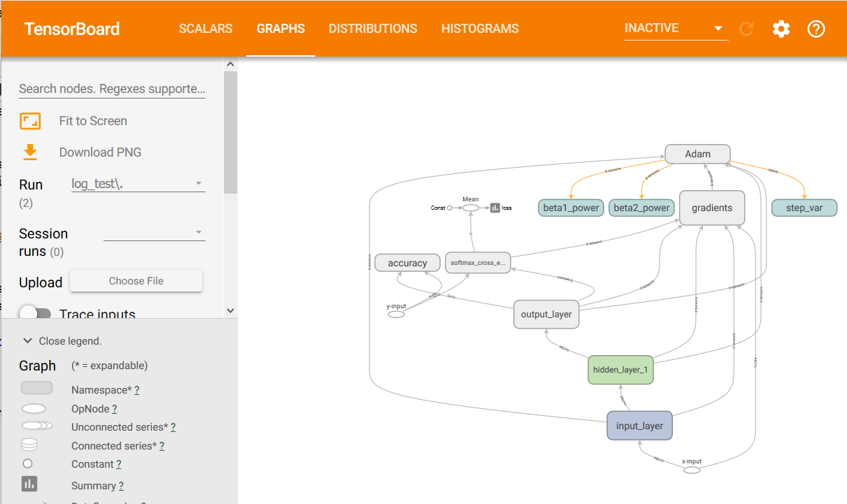Open the Session runs dropdown
This screenshot has width=847, height=504.
(154, 233)
